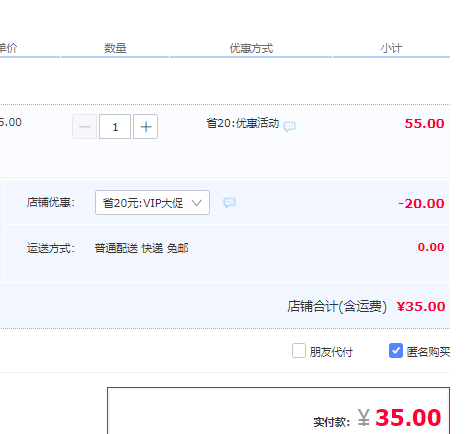Viewport: 471px width, 434px height.
Task: Open the info bubble beside the 店铺优惠 dropdown
Action: 229,202
